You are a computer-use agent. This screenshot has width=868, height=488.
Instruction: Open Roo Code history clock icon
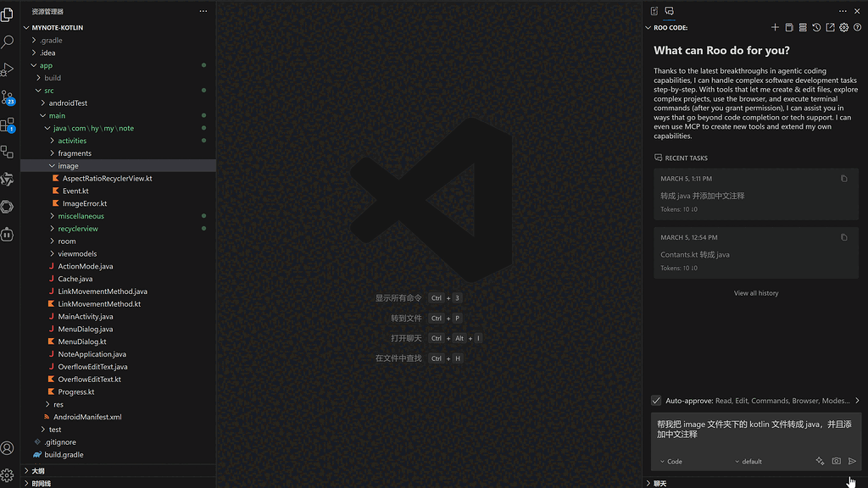pyautogui.click(x=816, y=27)
